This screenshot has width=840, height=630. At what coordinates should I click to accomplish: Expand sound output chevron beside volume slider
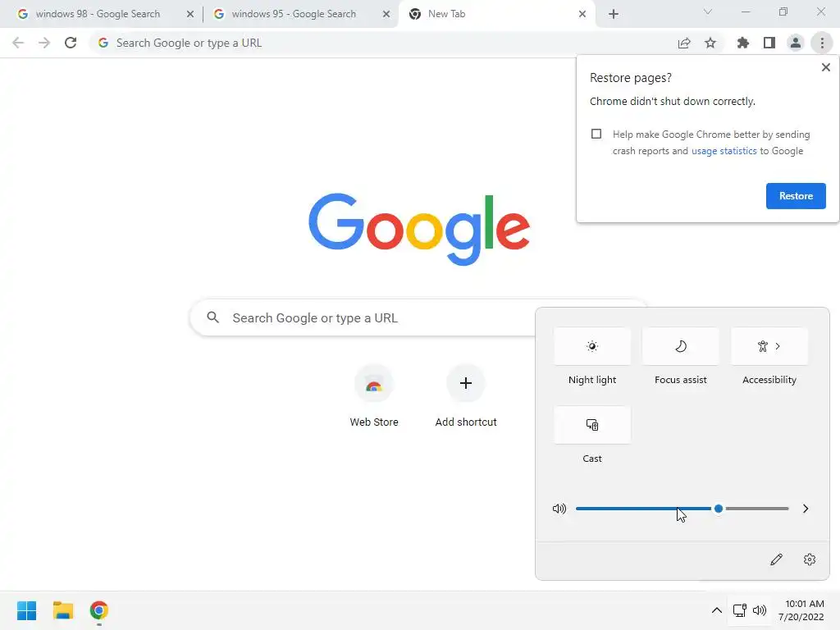click(806, 509)
